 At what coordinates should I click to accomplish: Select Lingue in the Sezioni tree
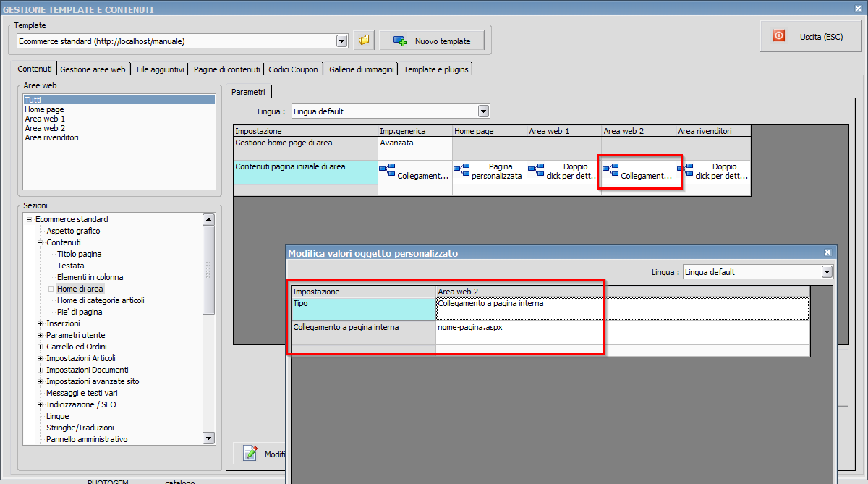click(x=58, y=416)
